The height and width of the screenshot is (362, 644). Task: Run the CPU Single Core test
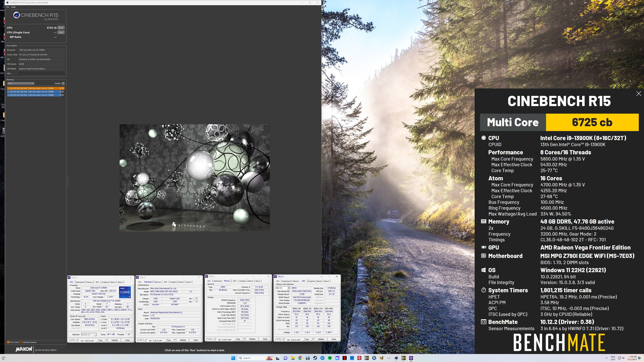(x=61, y=33)
